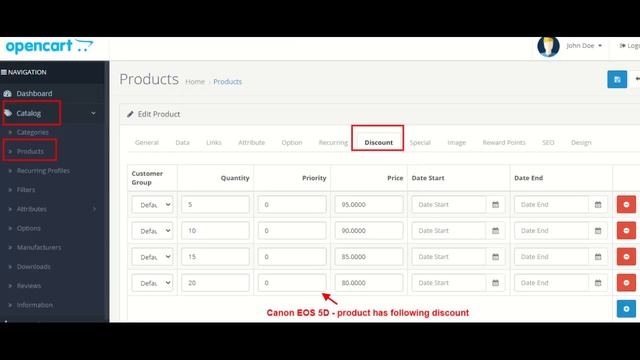Open Recurring Profiles in sidebar

coord(43,171)
